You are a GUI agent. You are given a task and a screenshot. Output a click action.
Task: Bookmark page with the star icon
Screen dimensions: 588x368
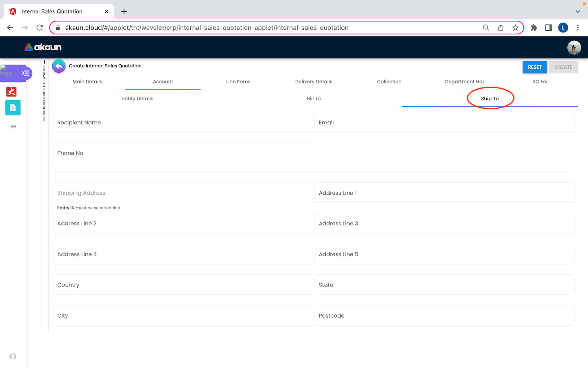pos(515,28)
